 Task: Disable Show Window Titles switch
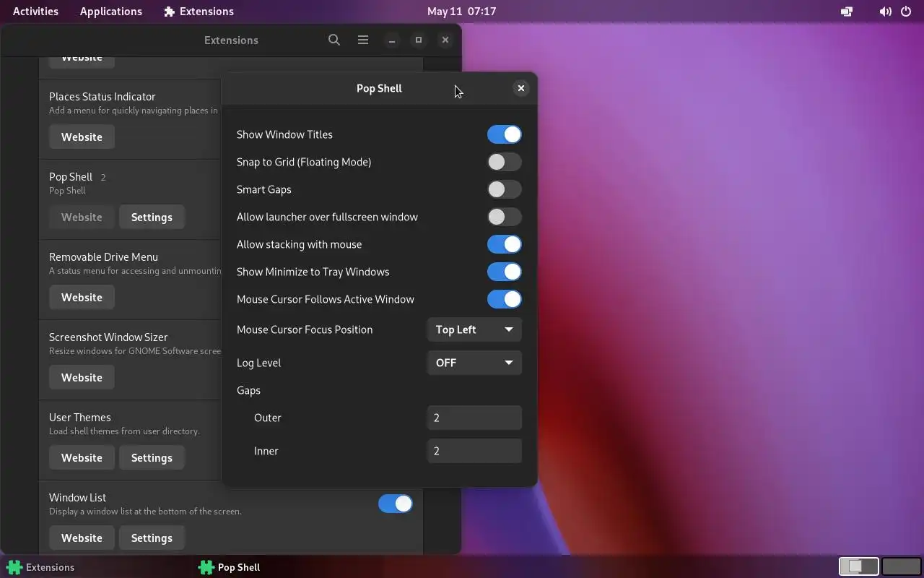pos(504,134)
